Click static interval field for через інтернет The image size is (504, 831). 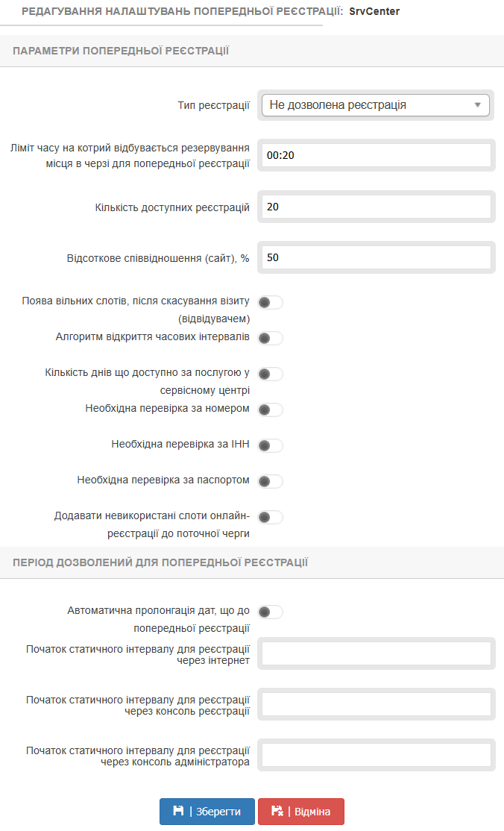(376, 653)
